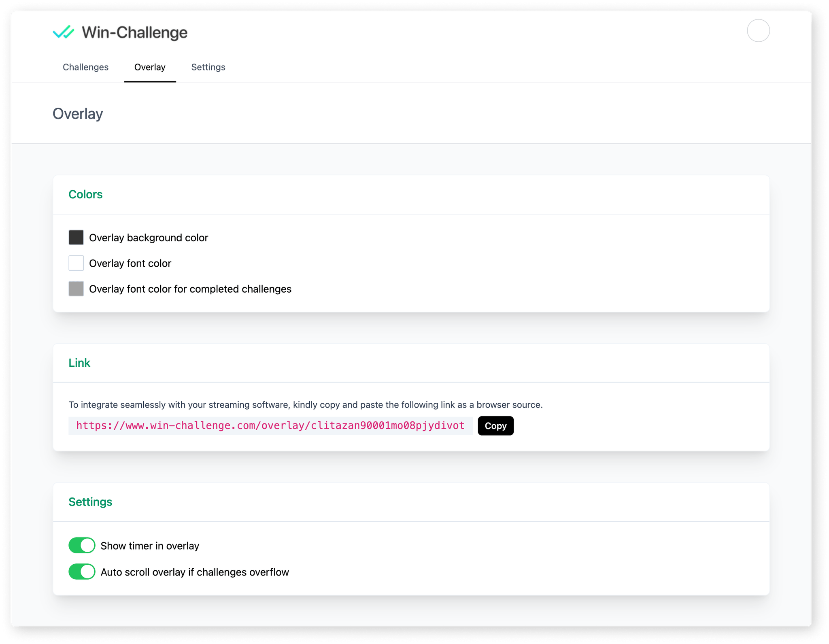The width and height of the screenshot is (829, 644).
Task: Click the Link section heading
Action: tap(80, 363)
